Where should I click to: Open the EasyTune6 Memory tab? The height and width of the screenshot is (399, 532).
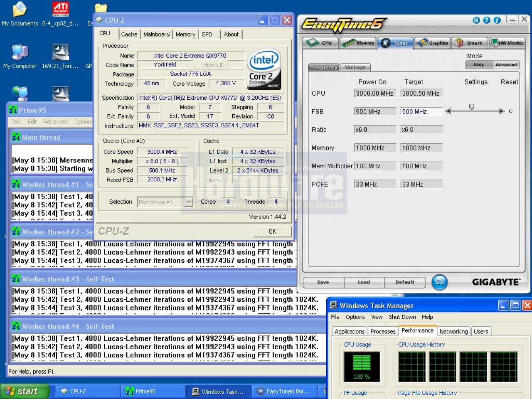(x=358, y=43)
